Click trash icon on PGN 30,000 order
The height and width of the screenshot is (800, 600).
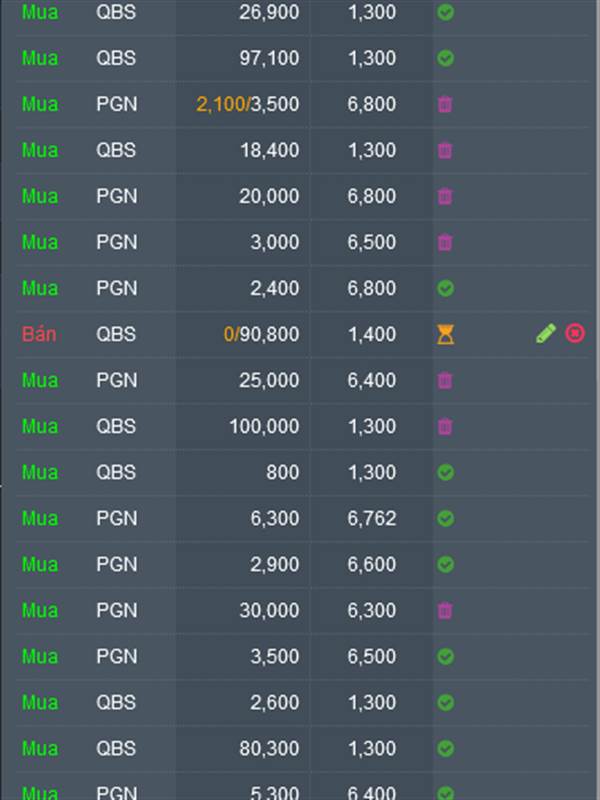[x=445, y=611]
